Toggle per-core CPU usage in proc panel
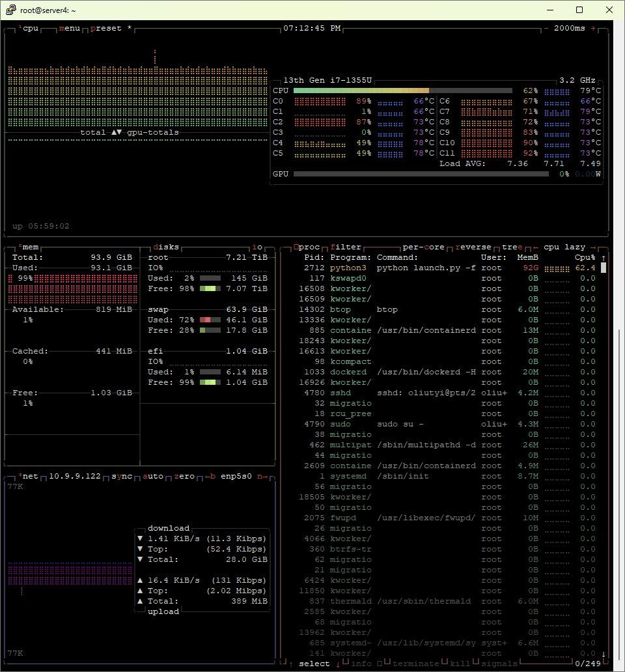The image size is (625, 672). point(423,247)
